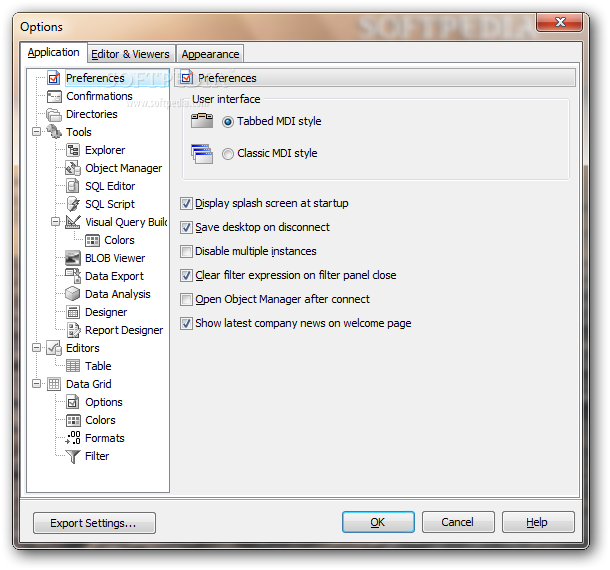Click the Cancel button
This screenshot has width=610, height=570.
(x=458, y=522)
